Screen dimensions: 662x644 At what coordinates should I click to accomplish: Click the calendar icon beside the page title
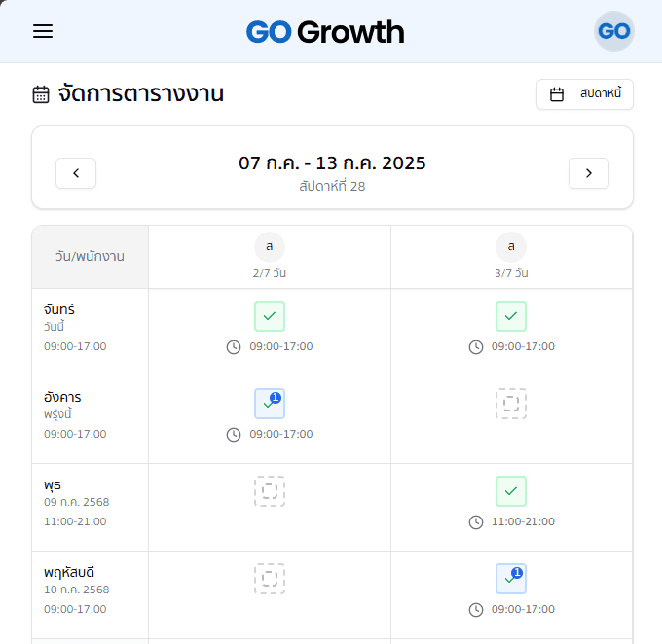41,94
